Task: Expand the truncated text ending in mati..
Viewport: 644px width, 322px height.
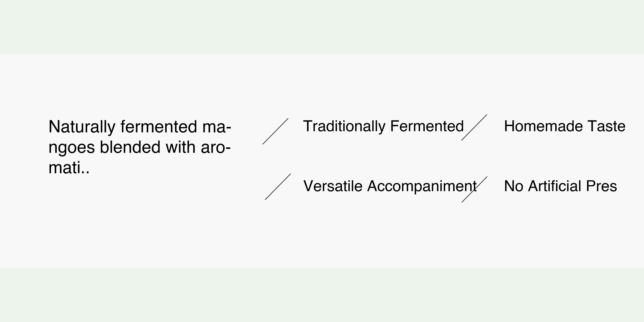Action: pyautogui.click(x=69, y=167)
